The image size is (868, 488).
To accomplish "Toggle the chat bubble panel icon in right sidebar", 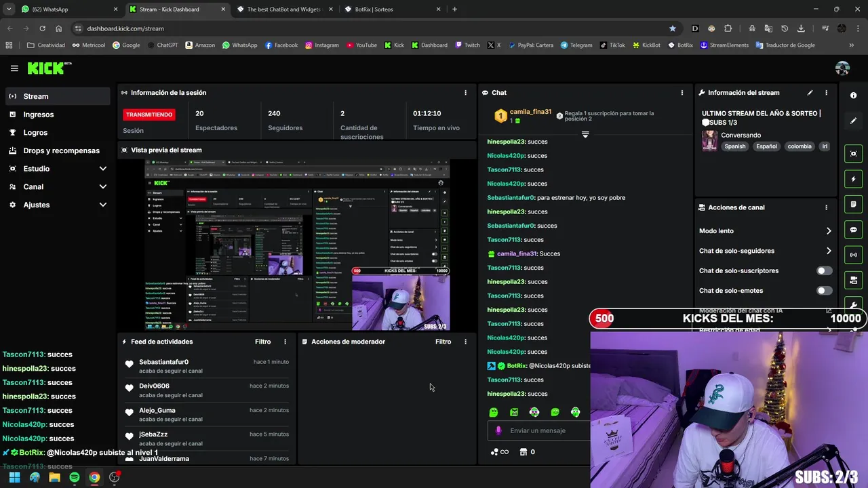I will [854, 230].
